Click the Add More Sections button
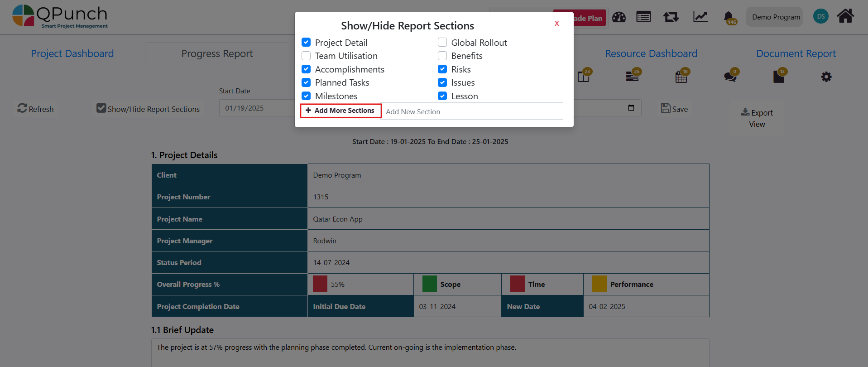The height and width of the screenshot is (367, 868). (x=340, y=111)
